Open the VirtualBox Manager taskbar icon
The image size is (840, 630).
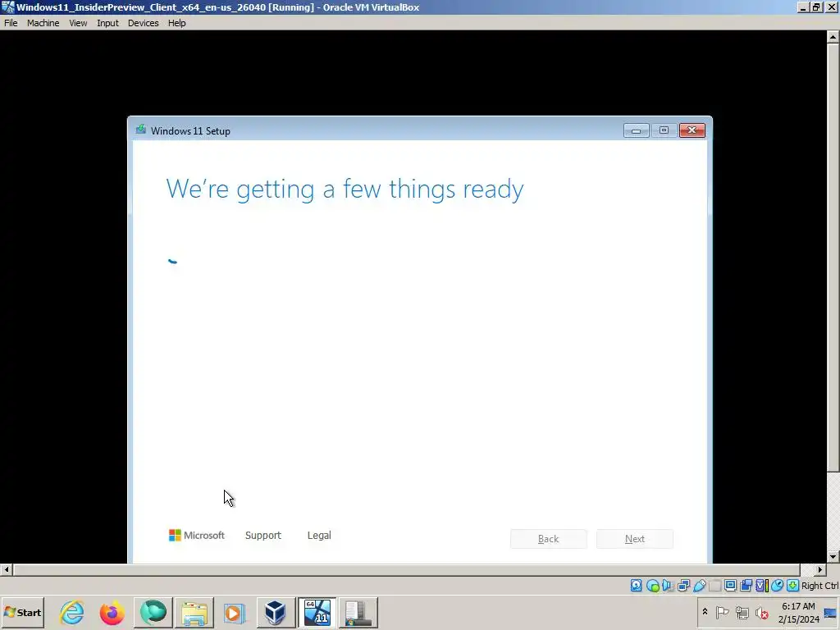tap(276, 612)
